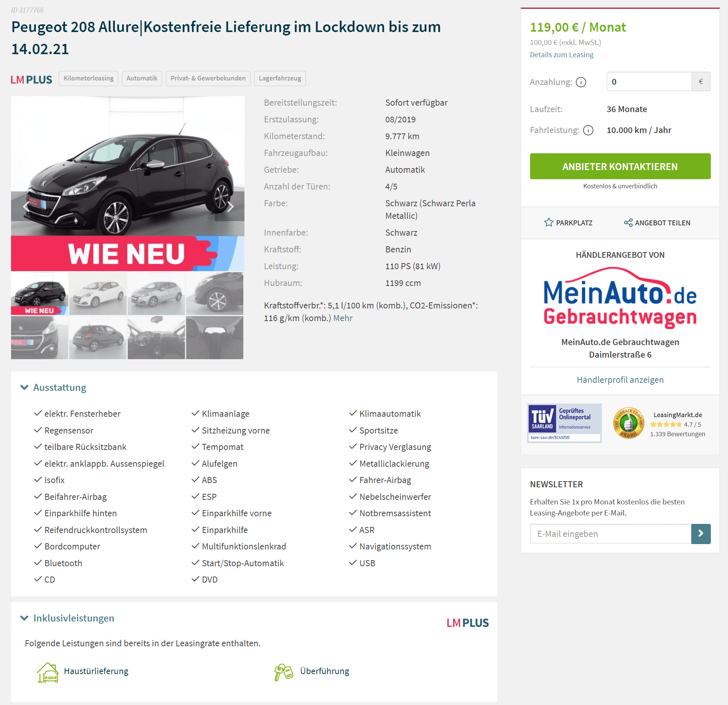Submit newsletter email arrow button

tap(701, 533)
